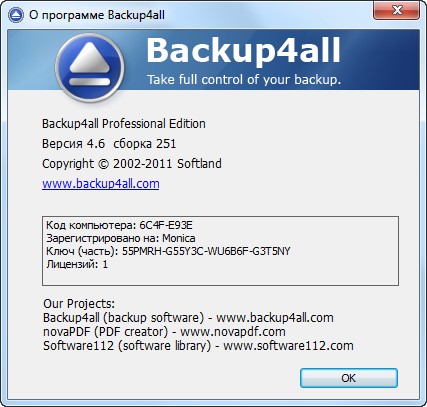Click the Backup4all banner heading

coord(243,50)
